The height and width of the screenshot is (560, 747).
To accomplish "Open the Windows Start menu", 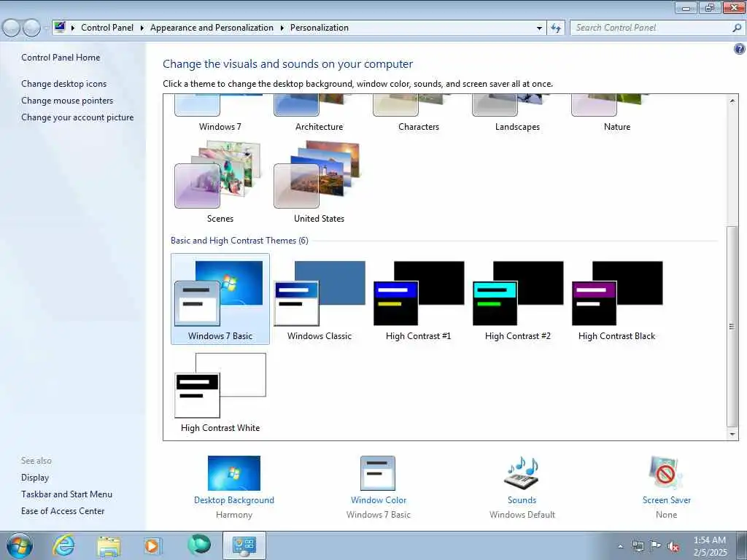I will pyautogui.click(x=20, y=545).
